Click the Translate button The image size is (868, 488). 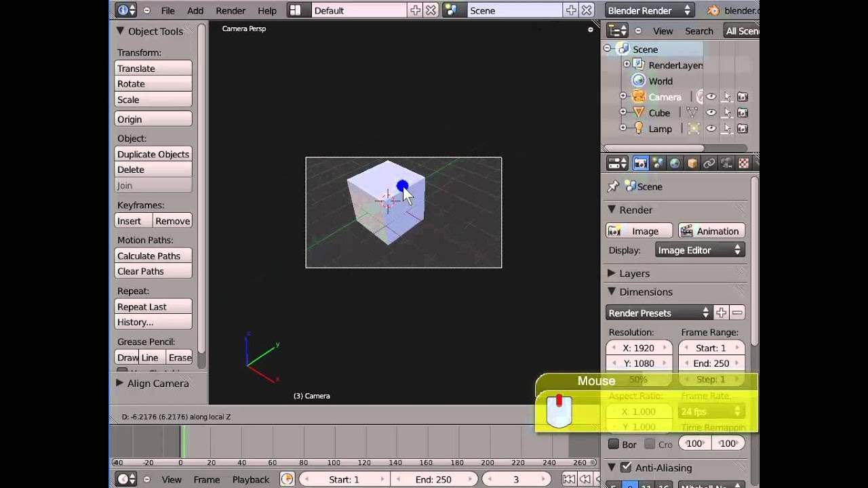pyautogui.click(x=153, y=68)
